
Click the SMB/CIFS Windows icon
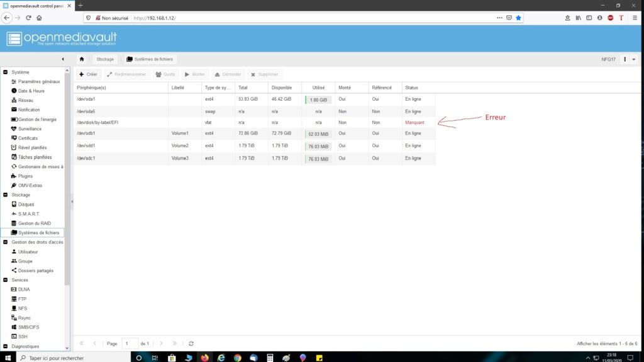14,327
